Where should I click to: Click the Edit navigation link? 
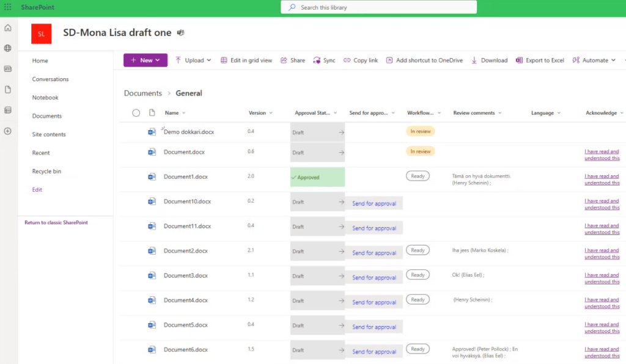tap(37, 189)
